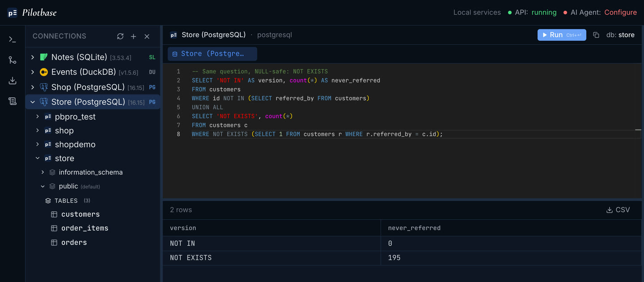Image resolution: width=644 pixels, height=282 pixels.
Task: Add a new connection with plus icon
Action: [133, 36]
